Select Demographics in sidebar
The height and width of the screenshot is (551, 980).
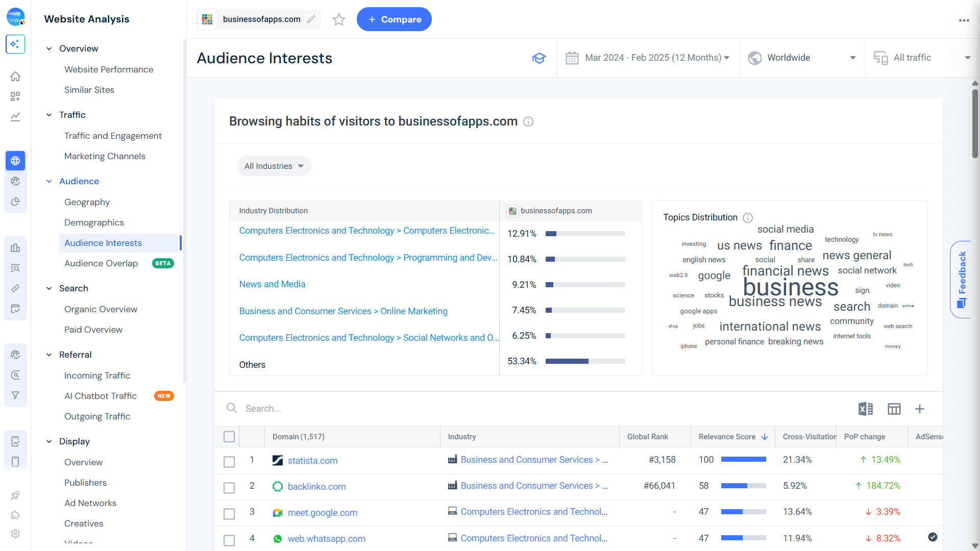(x=94, y=222)
